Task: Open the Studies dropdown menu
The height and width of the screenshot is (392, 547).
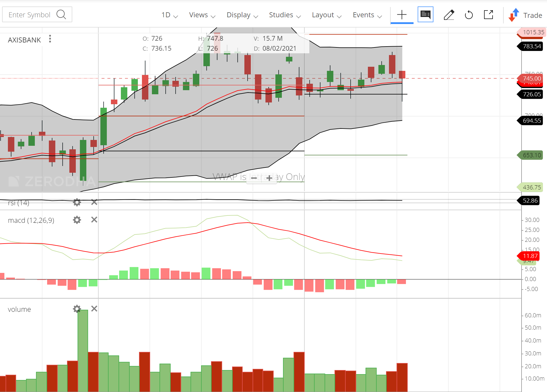Action: pos(285,15)
